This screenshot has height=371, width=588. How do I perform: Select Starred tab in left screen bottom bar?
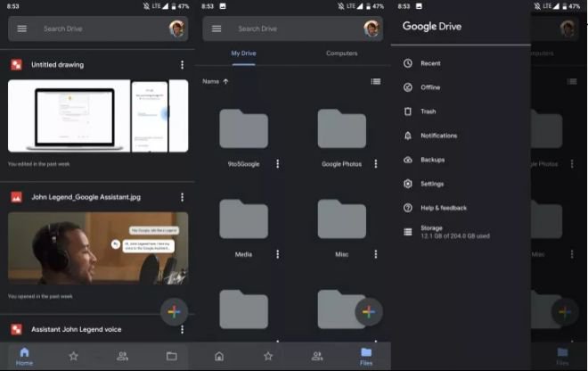pyautogui.click(x=73, y=356)
